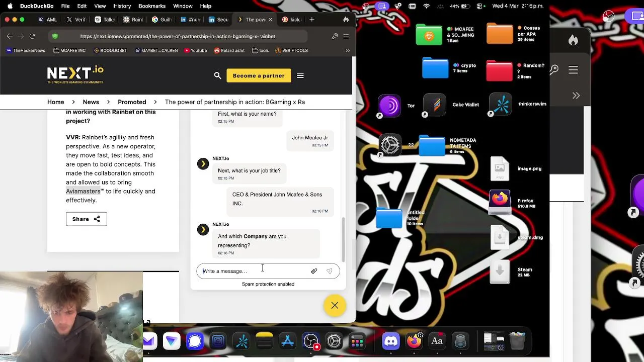Expand the tools bookmarks folder

coord(260,50)
